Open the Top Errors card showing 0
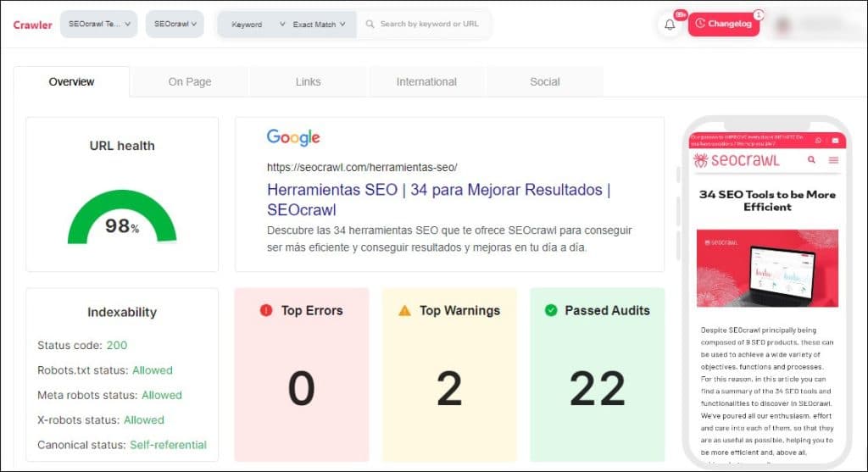 pos(302,375)
